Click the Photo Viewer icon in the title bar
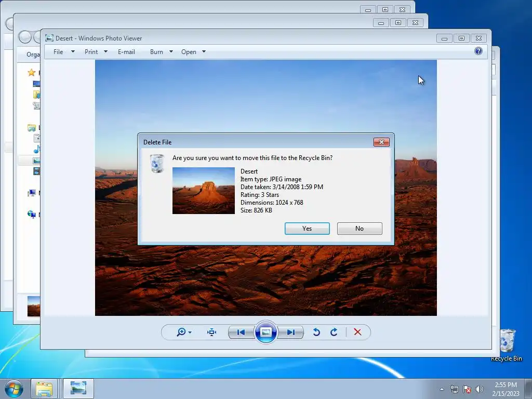This screenshot has width=532, height=399. click(49, 38)
